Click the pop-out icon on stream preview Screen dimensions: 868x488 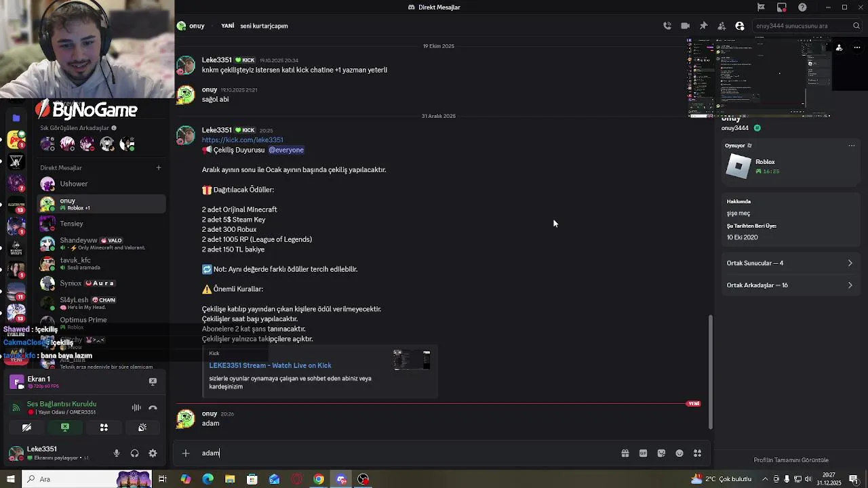tap(840, 47)
